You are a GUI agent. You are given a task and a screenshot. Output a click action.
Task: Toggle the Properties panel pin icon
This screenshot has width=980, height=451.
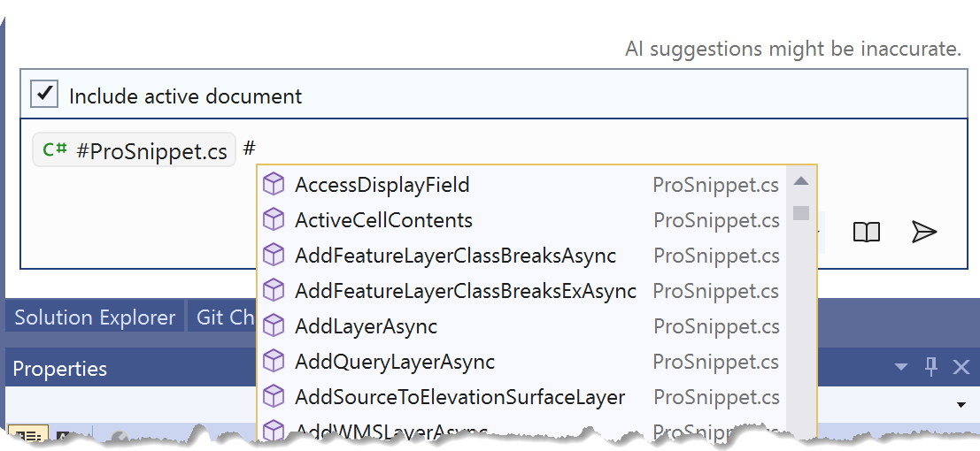click(930, 367)
